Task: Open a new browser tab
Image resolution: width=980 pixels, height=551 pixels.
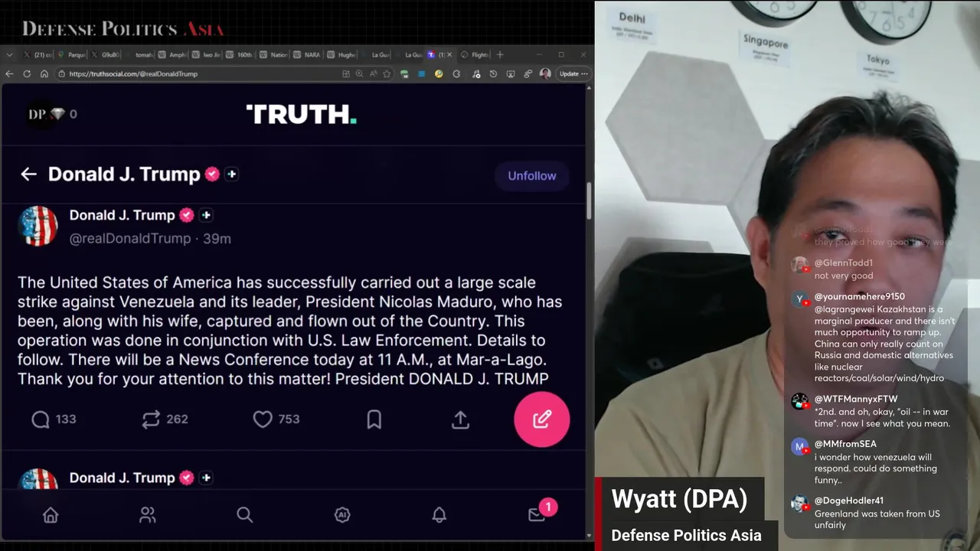Action: point(500,54)
